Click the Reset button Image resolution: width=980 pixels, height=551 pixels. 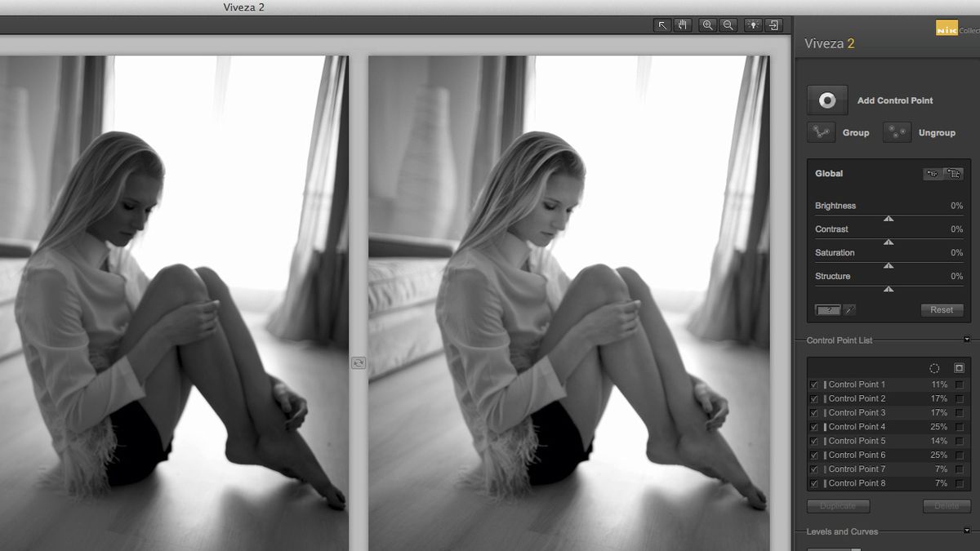[942, 310]
